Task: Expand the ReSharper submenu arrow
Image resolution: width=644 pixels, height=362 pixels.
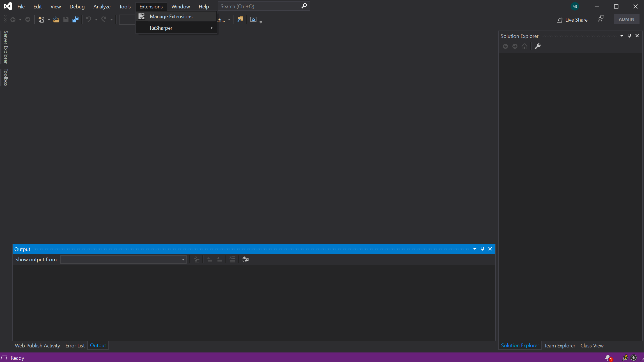Action: [212, 28]
